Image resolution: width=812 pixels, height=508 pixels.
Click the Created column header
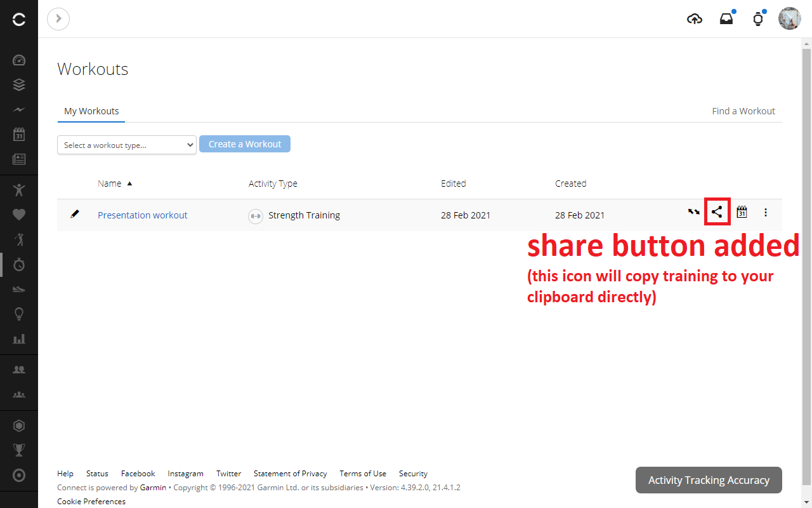[x=571, y=184]
